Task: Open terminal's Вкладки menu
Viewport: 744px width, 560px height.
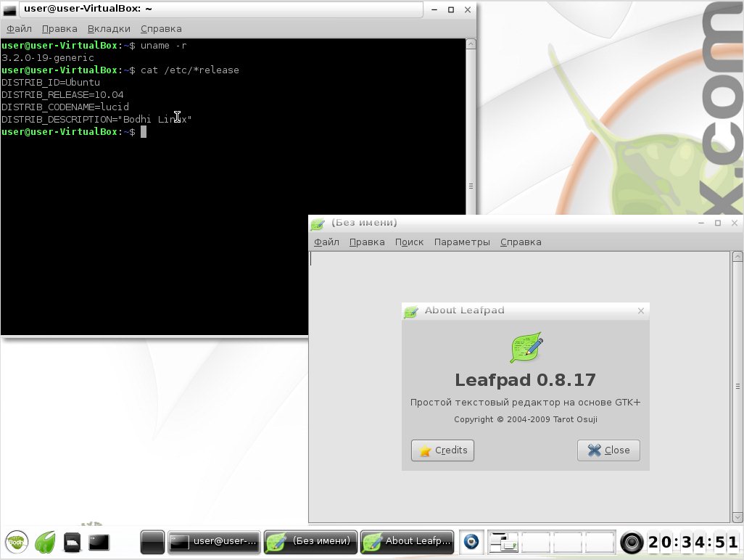Action: point(109,29)
